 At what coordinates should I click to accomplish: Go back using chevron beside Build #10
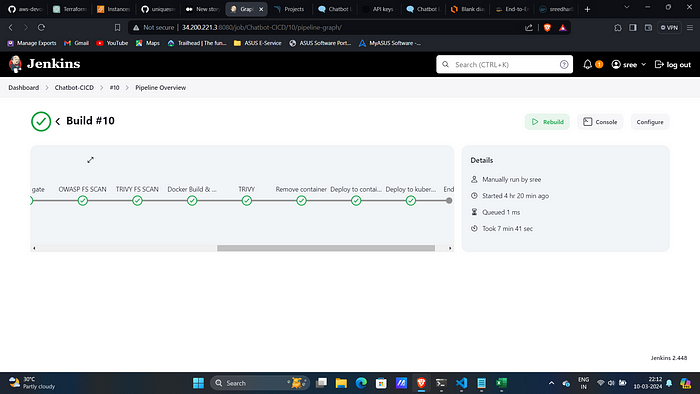(x=58, y=121)
